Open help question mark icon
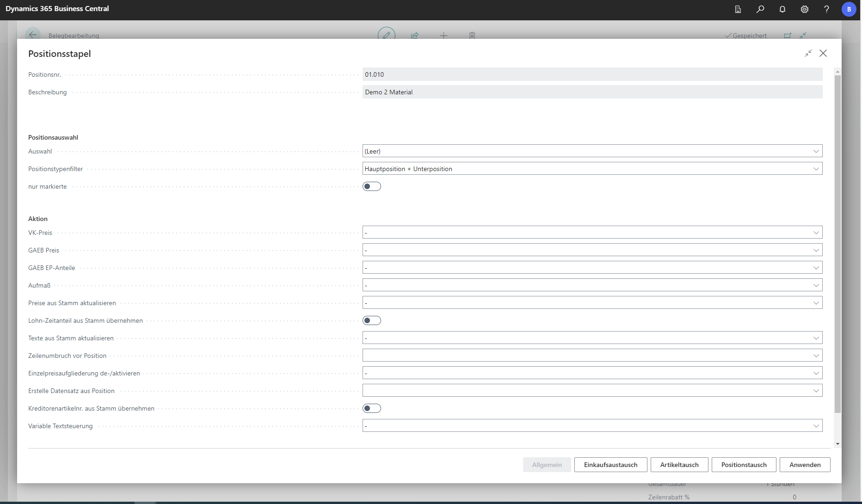Screen dimensions: 862x504 tap(826, 9)
